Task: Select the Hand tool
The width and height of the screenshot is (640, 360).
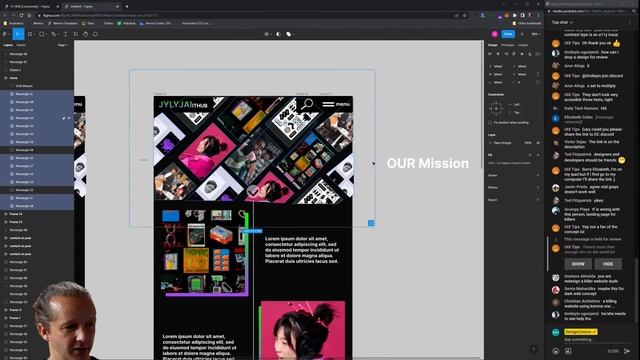Action: [85, 34]
